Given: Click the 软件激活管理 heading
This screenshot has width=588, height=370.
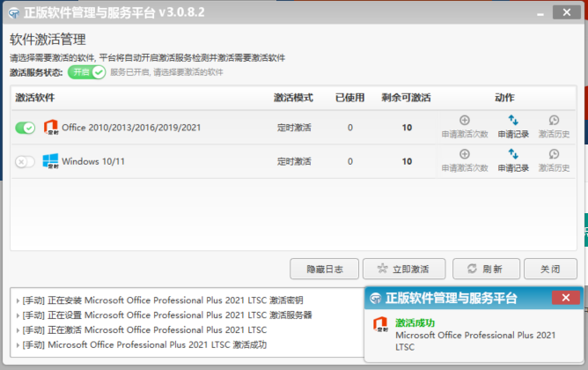Looking at the screenshot, I should tap(48, 40).
